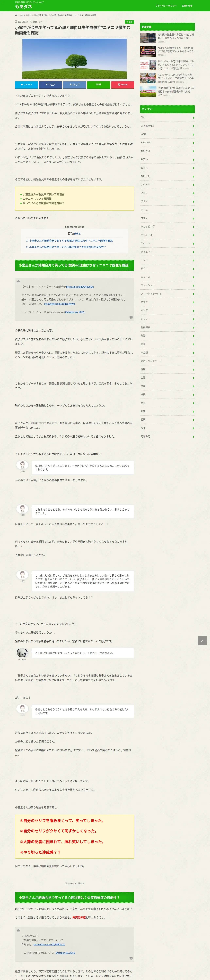
Task: Open the お問い合せ menu item
Action: tap(187, 6)
